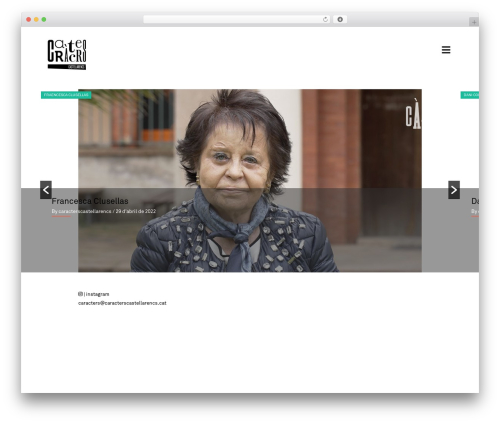The width and height of the screenshot is (500, 423).
Task: Advance to next slide arrow
Action: 454,190
